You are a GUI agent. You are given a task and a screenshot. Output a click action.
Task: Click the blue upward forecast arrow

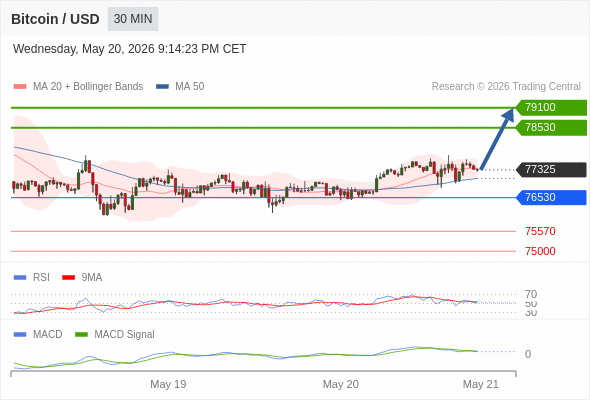point(497,139)
